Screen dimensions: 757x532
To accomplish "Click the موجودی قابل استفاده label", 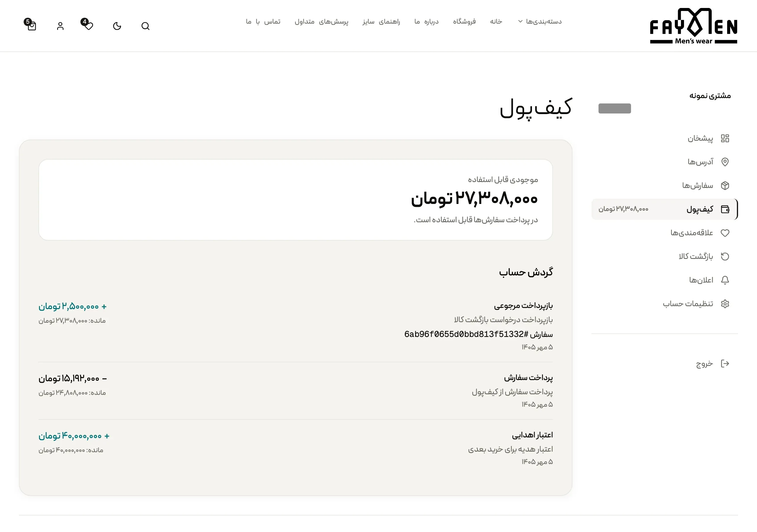I will point(503,180).
